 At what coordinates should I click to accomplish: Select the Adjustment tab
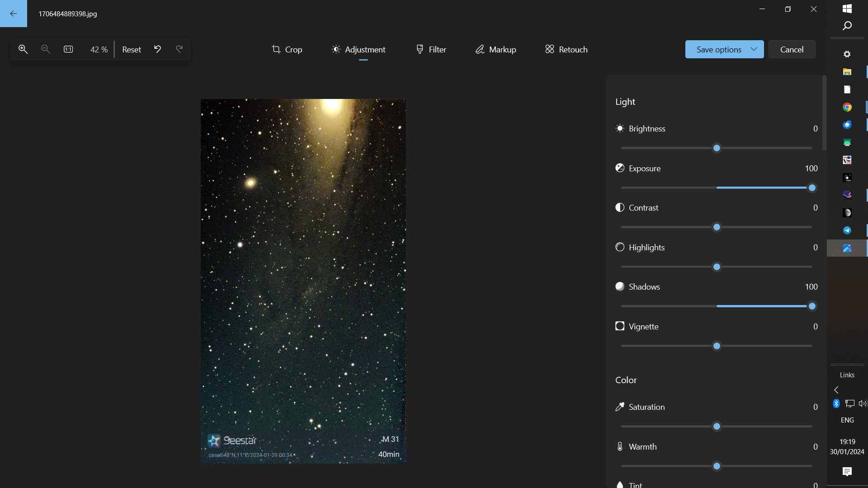359,49
